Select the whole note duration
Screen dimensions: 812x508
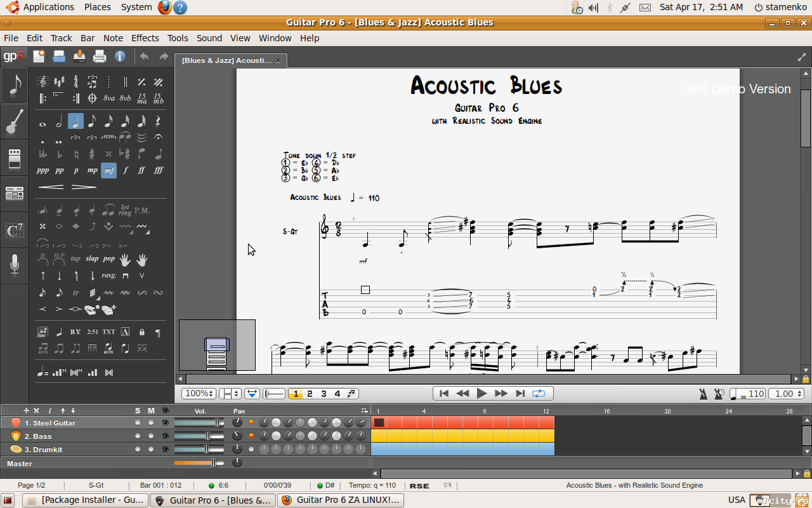click(x=43, y=124)
